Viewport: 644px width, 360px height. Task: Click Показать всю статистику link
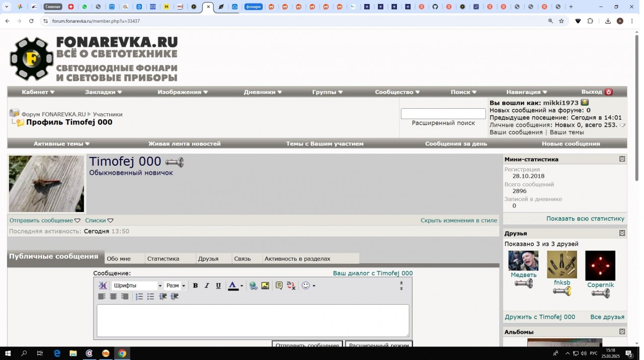coord(585,219)
